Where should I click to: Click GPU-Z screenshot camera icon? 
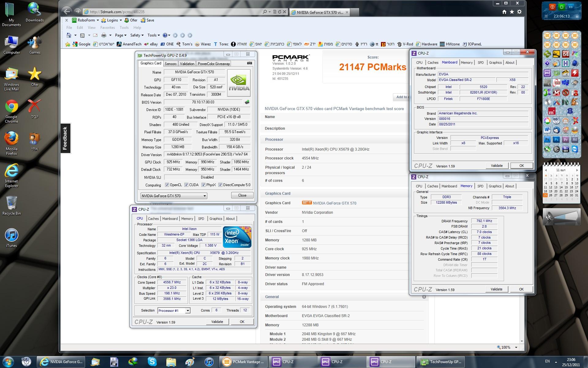(250, 63)
